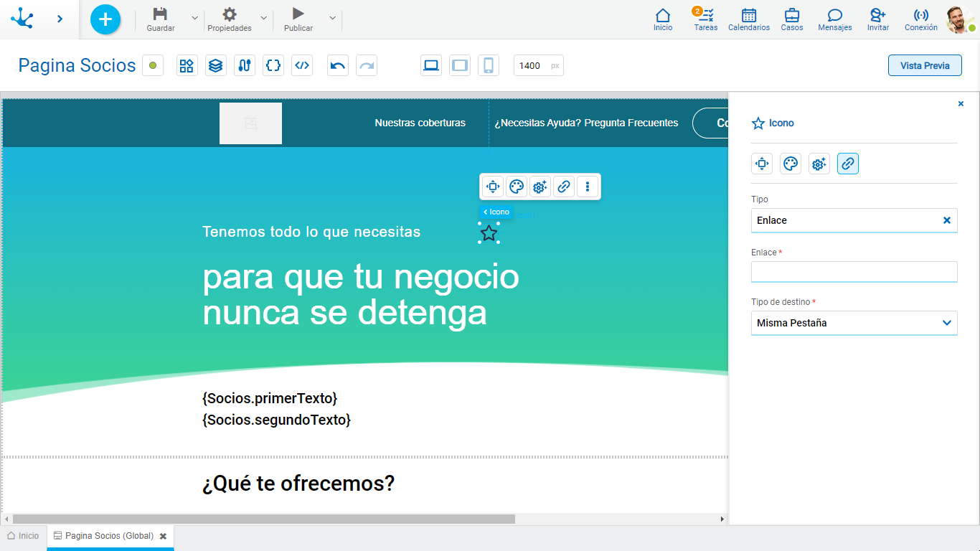
Task: Toggle the green page status indicator
Action: (153, 65)
